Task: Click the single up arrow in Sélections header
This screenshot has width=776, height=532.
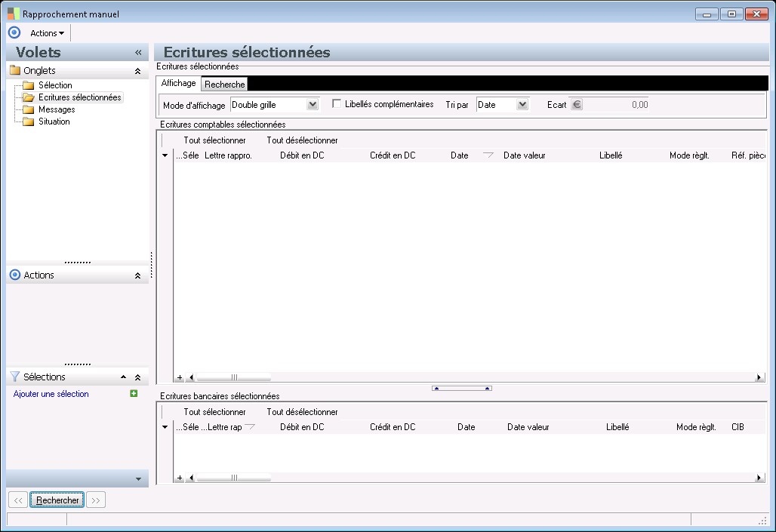Action: tap(123, 377)
